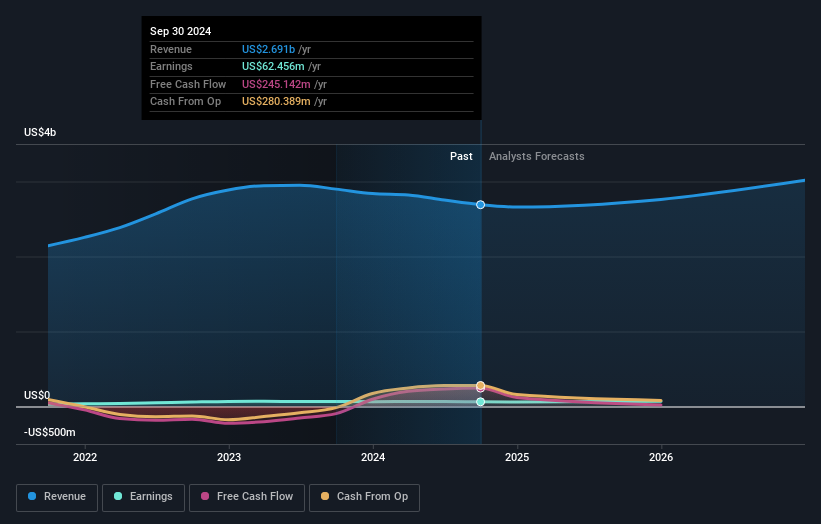This screenshot has height=524, width=821.
Task: Toggle the Cash From Op legend button
Action: [364, 497]
